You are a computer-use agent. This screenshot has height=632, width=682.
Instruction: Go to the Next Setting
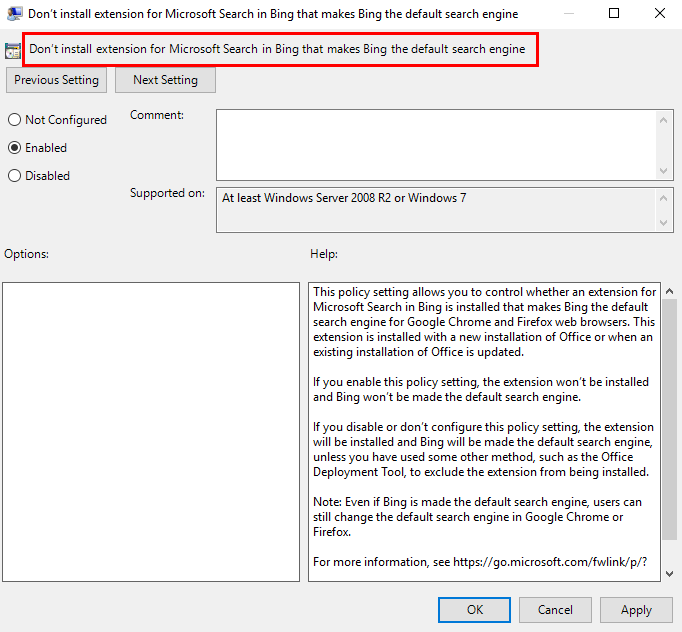[165, 80]
